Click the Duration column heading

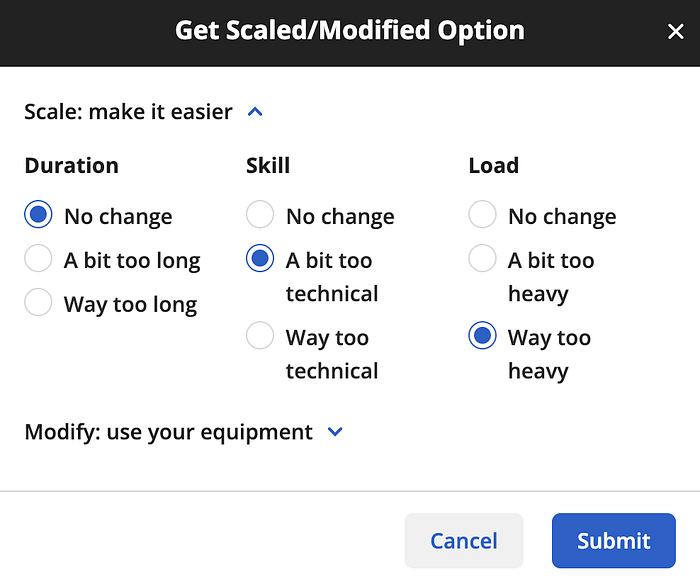71,166
